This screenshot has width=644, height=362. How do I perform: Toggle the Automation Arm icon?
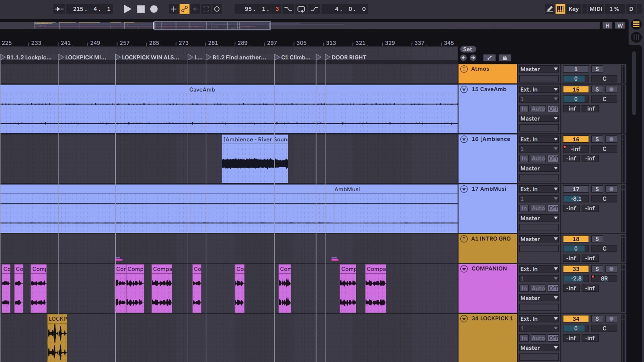click(185, 9)
